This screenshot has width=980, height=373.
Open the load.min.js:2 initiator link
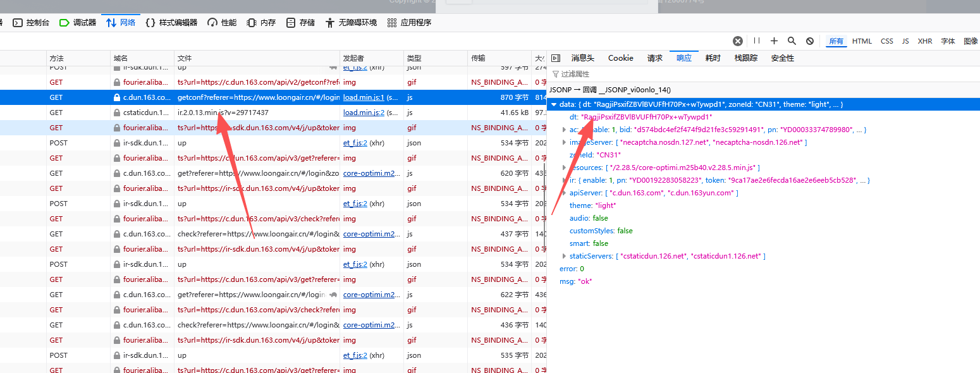click(x=364, y=113)
